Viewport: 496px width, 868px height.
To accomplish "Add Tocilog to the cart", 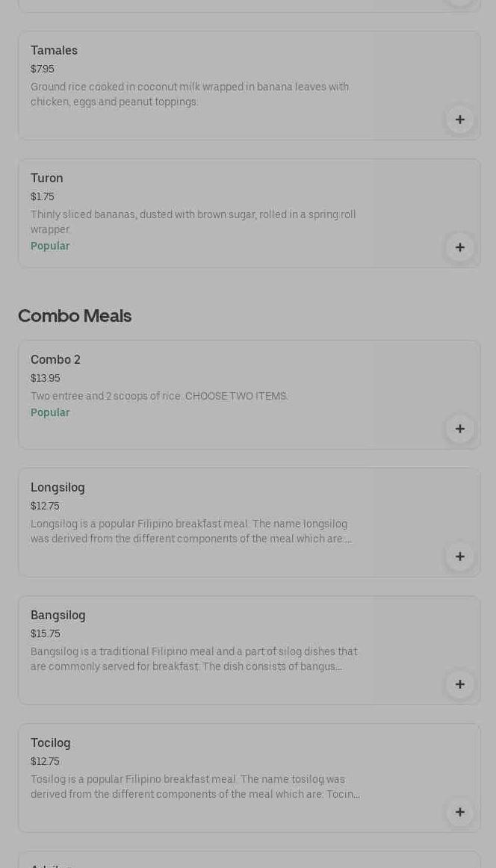I will point(459,812).
